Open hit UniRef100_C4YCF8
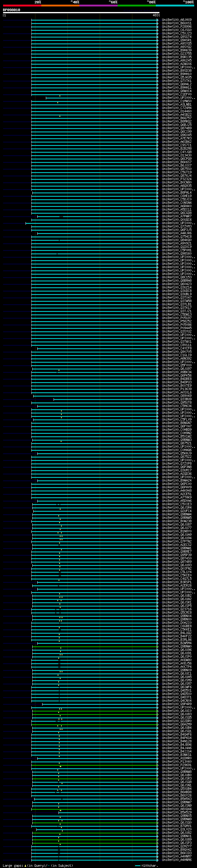The height and width of the screenshot is (868, 197). 177,349
